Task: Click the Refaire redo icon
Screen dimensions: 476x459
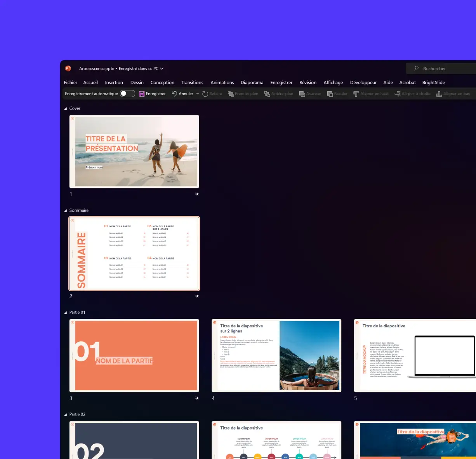Action: pos(205,94)
